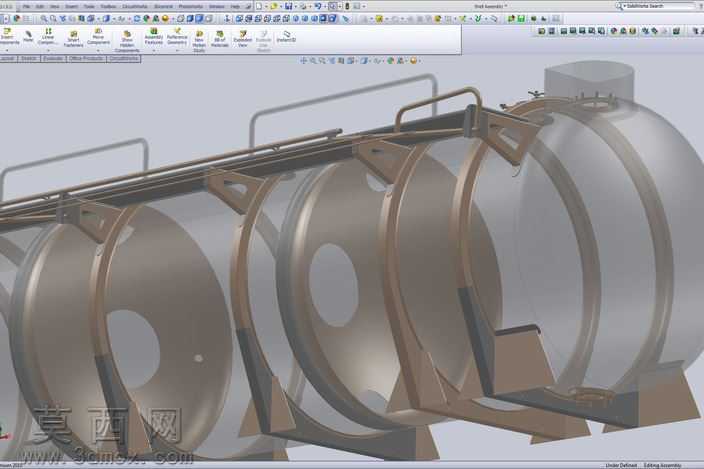Insert a Bill of Materials

(220, 39)
